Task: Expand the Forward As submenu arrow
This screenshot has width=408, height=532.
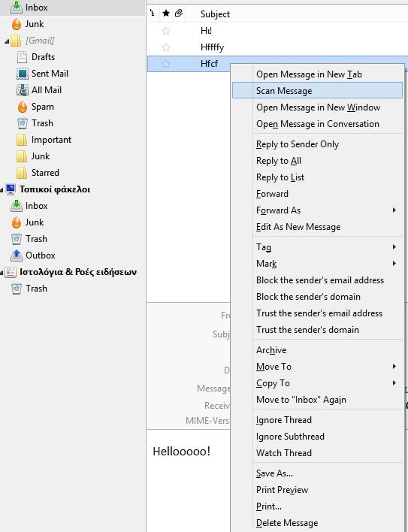Action: (394, 210)
